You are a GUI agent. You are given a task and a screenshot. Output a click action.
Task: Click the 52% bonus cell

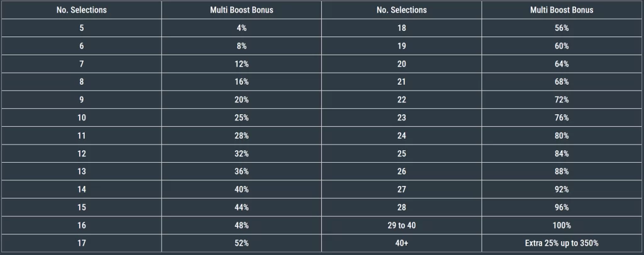pos(241,243)
